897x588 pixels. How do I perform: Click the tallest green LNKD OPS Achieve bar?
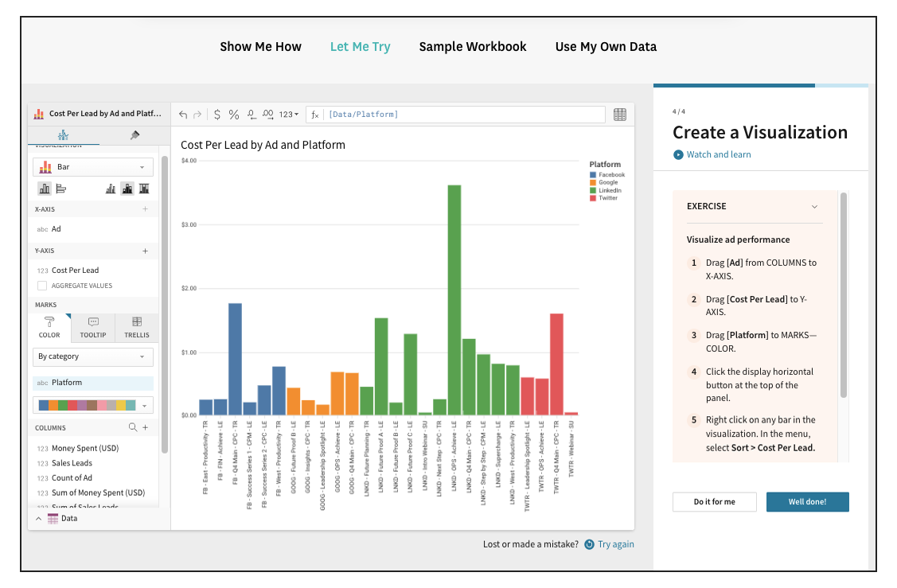[x=454, y=300]
